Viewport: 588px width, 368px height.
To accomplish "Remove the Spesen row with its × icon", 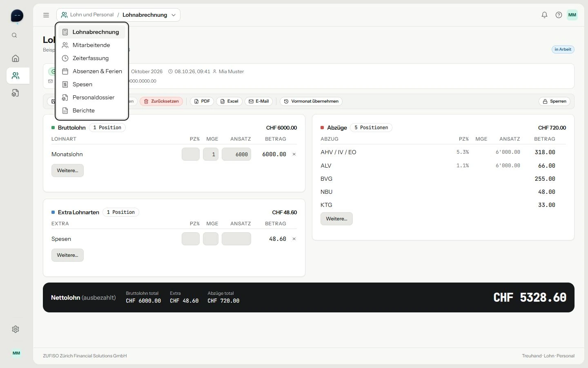I will coord(294,239).
